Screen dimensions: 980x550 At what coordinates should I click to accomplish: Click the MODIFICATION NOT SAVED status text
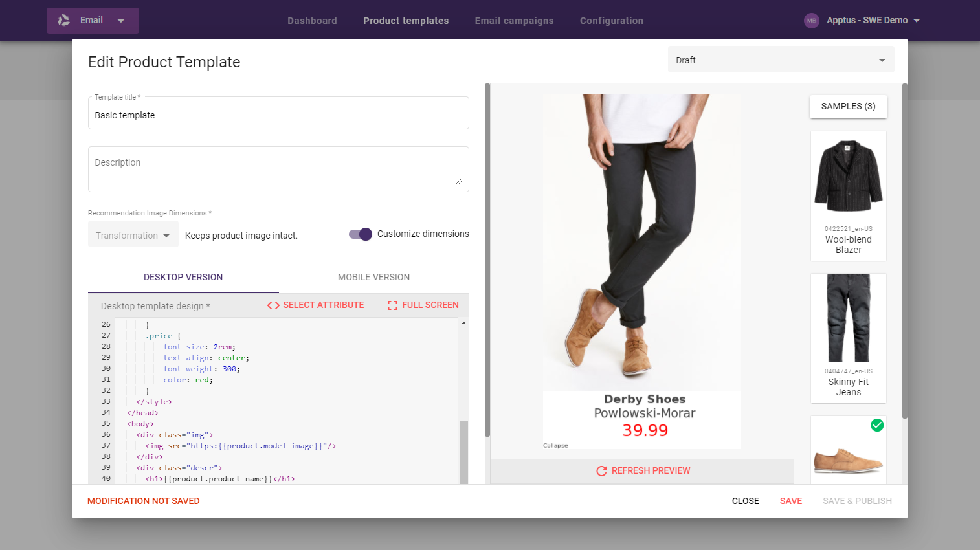point(144,501)
